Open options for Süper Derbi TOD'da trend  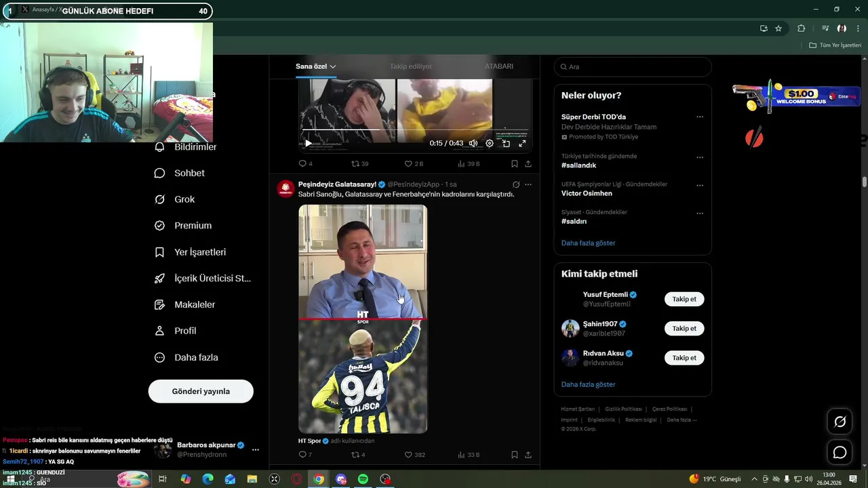point(700,117)
